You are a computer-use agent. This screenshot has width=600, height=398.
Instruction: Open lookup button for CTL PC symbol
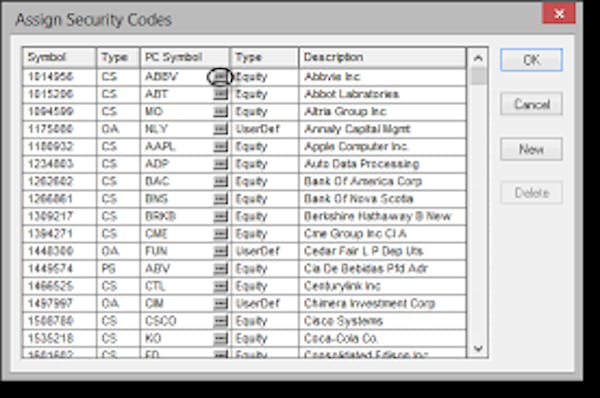pos(220,286)
